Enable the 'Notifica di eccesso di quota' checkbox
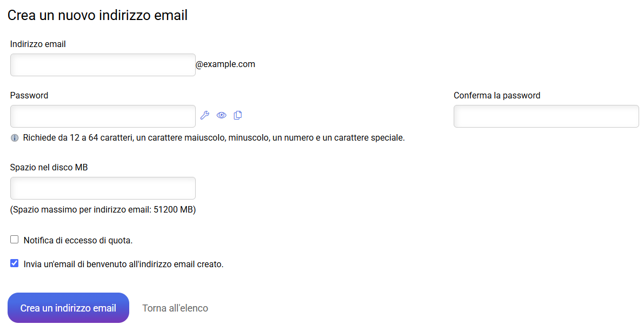The width and height of the screenshot is (644, 331). pos(15,240)
